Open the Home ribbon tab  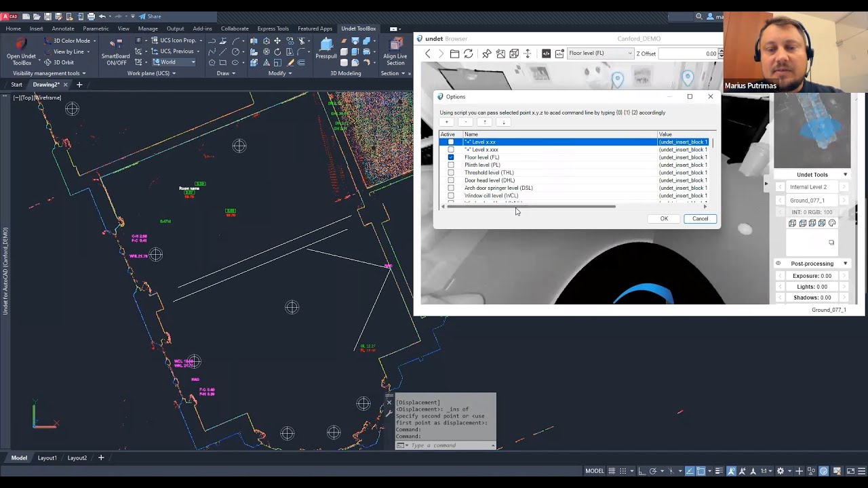point(14,28)
